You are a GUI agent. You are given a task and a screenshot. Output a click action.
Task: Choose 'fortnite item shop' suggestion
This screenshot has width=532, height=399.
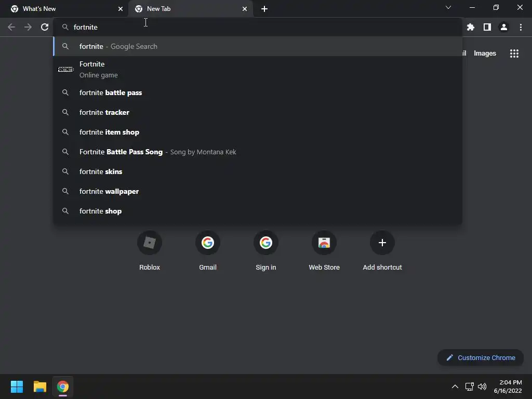tap(258, 132)
